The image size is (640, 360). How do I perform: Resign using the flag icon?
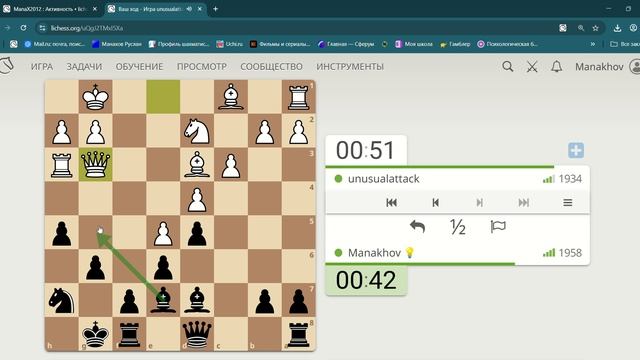498,227
